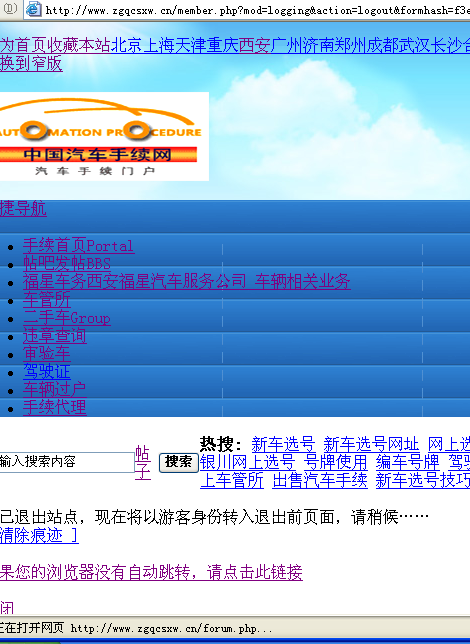The height and width of the screenshot is (644, 470).
Task: Open the 福星车务西安福星汽车服务公司 nav link
Action: pos(187,282)
